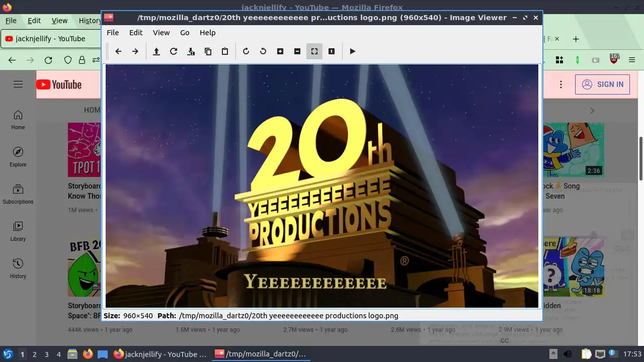
Task: Click the save-as icon in viewer toolbar
Action: coord(191,51)
